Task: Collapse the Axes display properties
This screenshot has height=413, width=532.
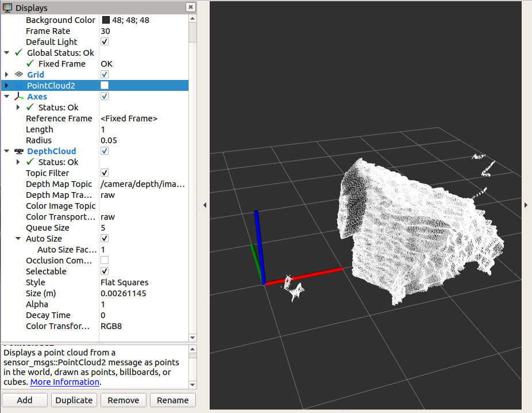Action: tap(7, 97)
